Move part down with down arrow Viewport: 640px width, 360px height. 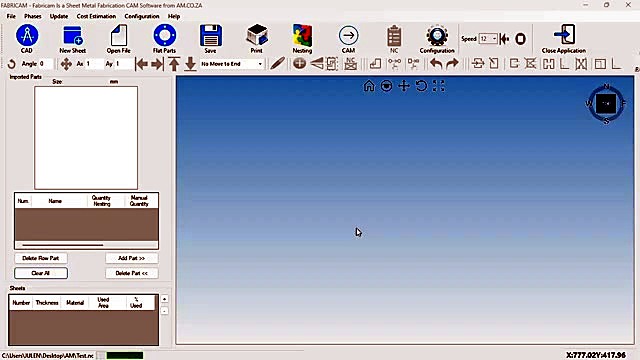(190, 64)
